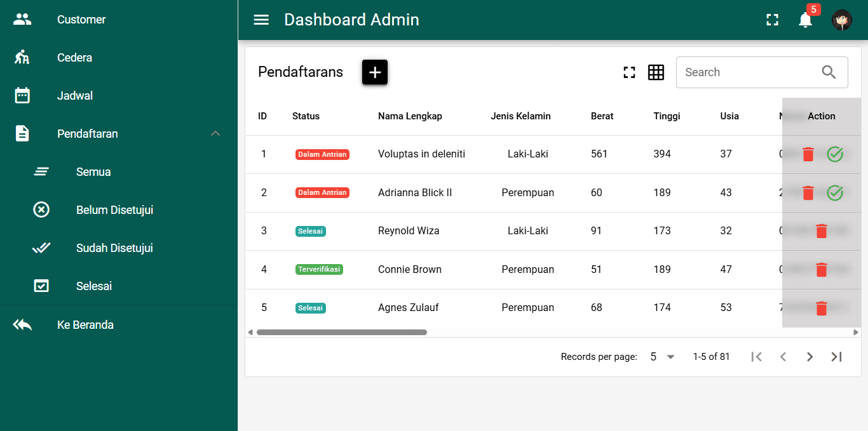Sort by the Usia column header
The image size is (868, 431).
click(x=729, y=116)
